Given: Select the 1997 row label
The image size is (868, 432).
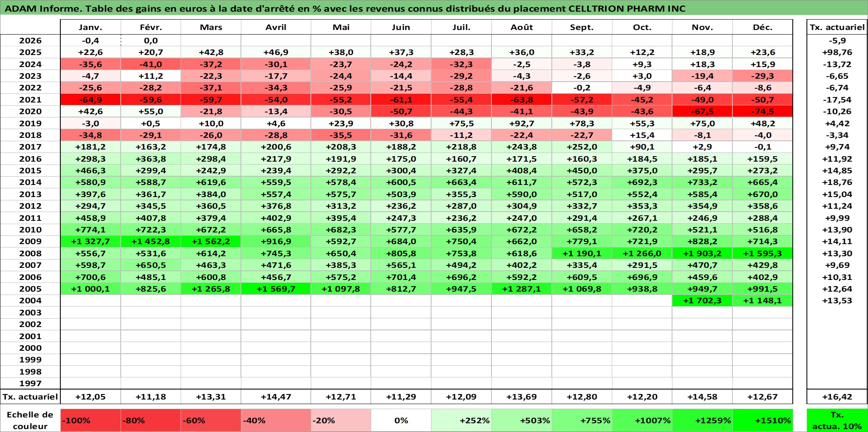Looking at the screenshot, I should pyautogui.click(x=30, y=383).
